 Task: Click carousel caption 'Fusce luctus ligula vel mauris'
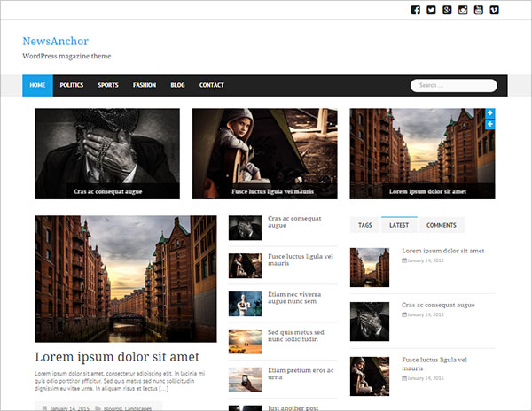pos(272,191)
